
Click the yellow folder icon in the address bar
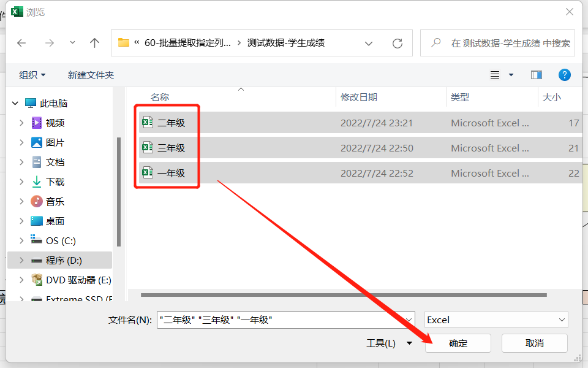(123, 42)
